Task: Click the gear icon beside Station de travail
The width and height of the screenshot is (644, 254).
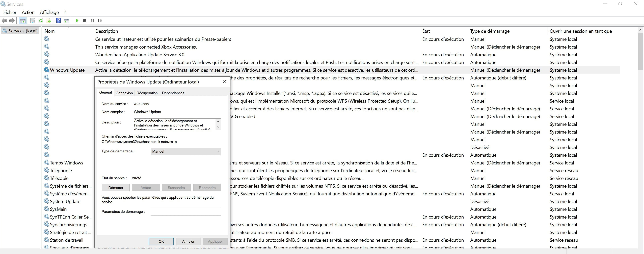Action: coord(46,240)
